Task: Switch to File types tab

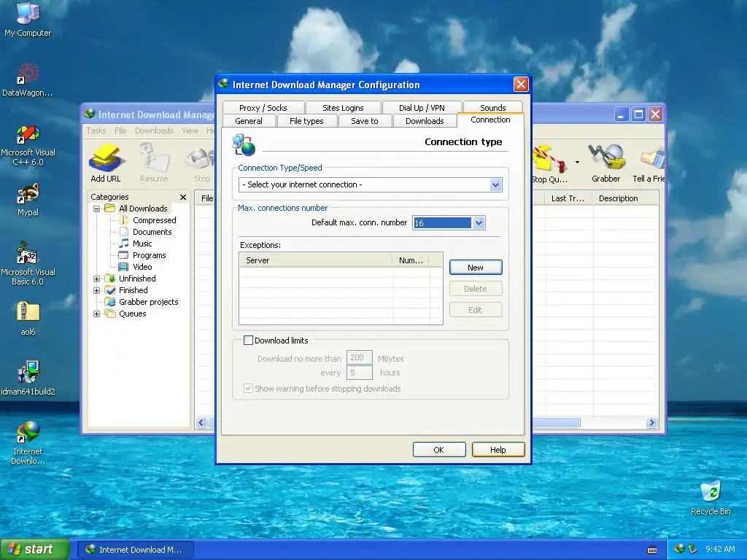Action: tap(306, 121)
